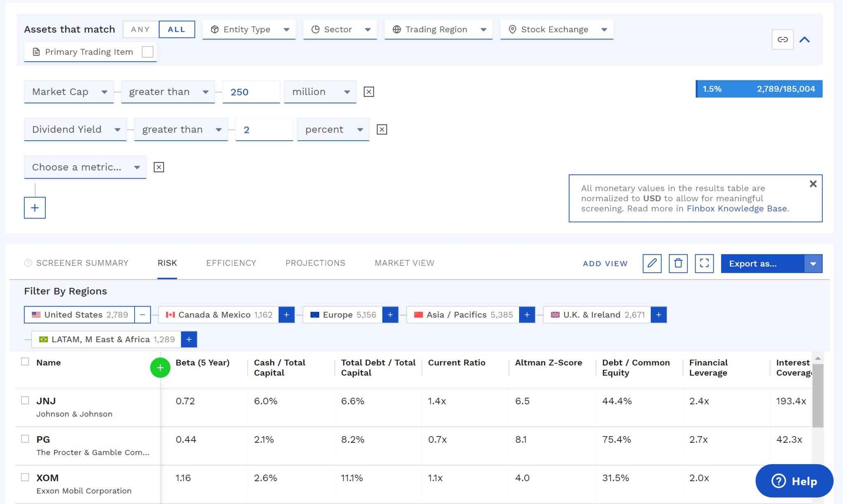Collapse the filter panel with up chevron
Viewport: 843px width, 504px height.
(804, 39)
